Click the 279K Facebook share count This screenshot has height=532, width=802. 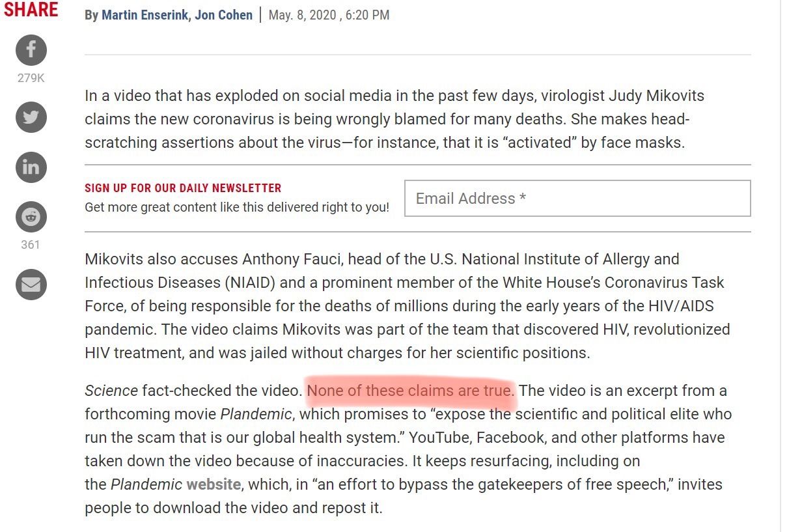[31, 78]
